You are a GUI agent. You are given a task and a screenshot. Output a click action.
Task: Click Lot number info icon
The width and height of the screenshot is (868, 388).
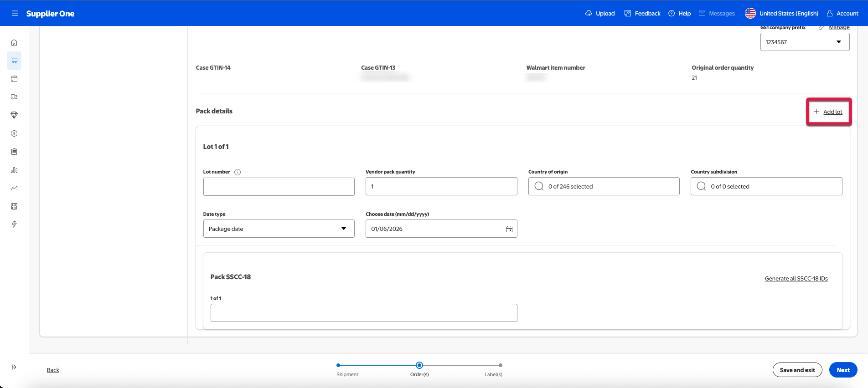(x=238, y=172)
